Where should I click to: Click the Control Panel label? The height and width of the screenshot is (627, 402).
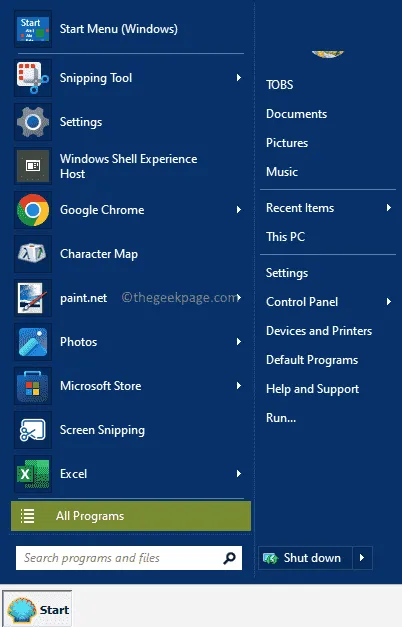[x=302, y=302]
